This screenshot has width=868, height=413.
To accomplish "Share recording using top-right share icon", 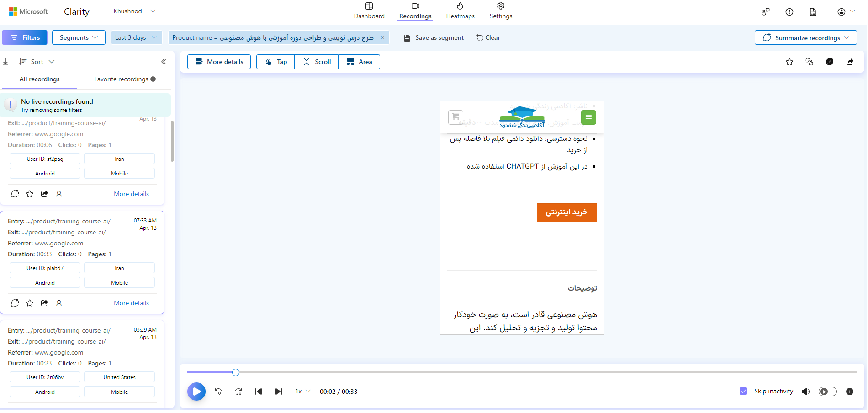I will [850, 62].
